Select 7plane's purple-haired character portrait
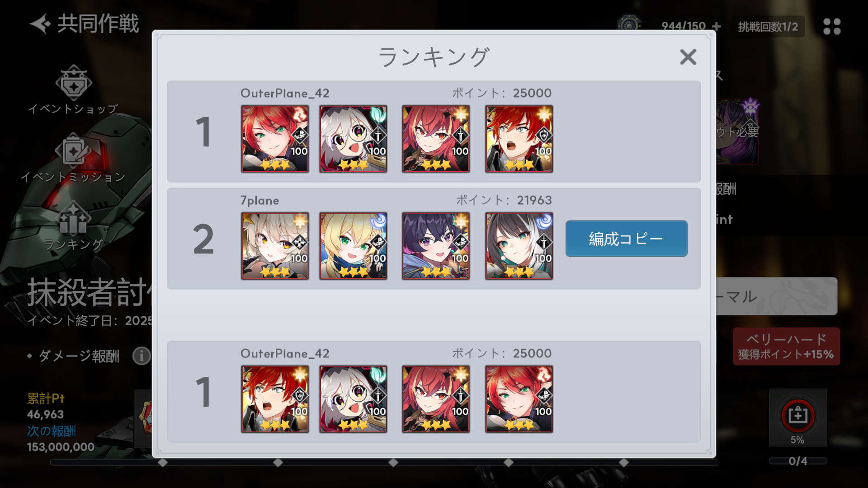 tap(436, 246)
